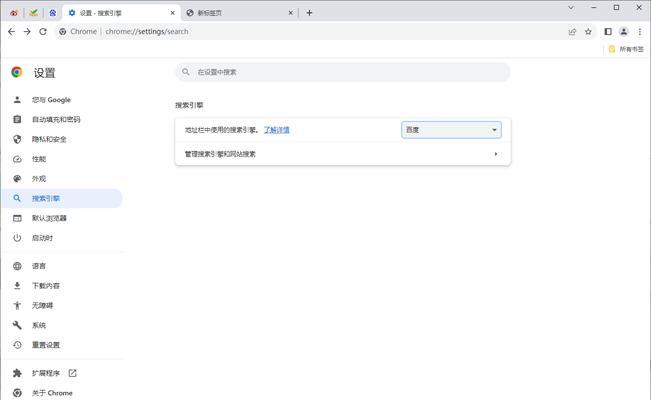Click the 无障碍 accessibility icon
Image resolution: width=651 pixels, height=400 pixels.
click(x=17, y=305)
